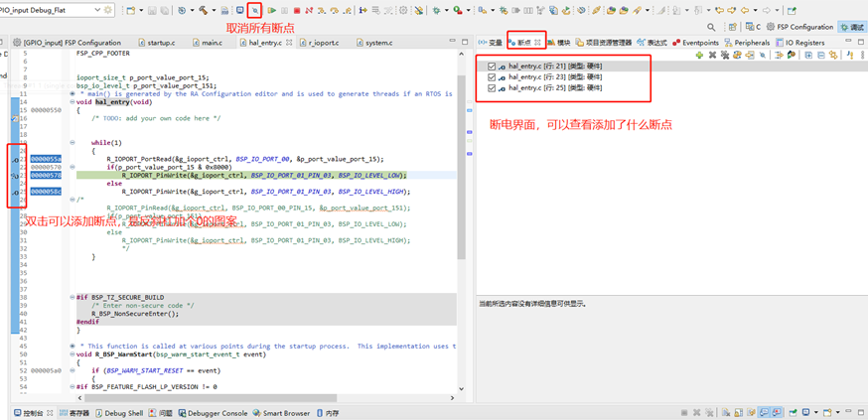Add a breakpoint with green plus icon
Viewport: 868px width, 420px height.
click(699, 55)
